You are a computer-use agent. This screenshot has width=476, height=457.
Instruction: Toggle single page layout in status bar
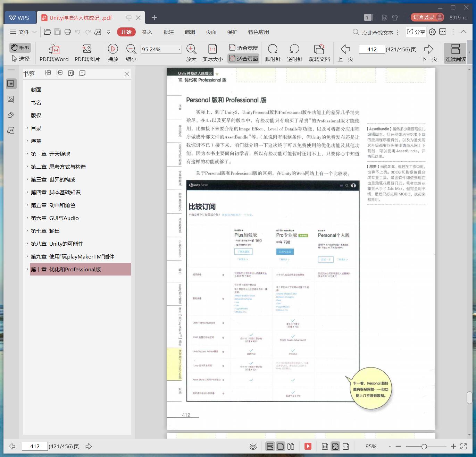pyautogui.click(x=281, y=446)
